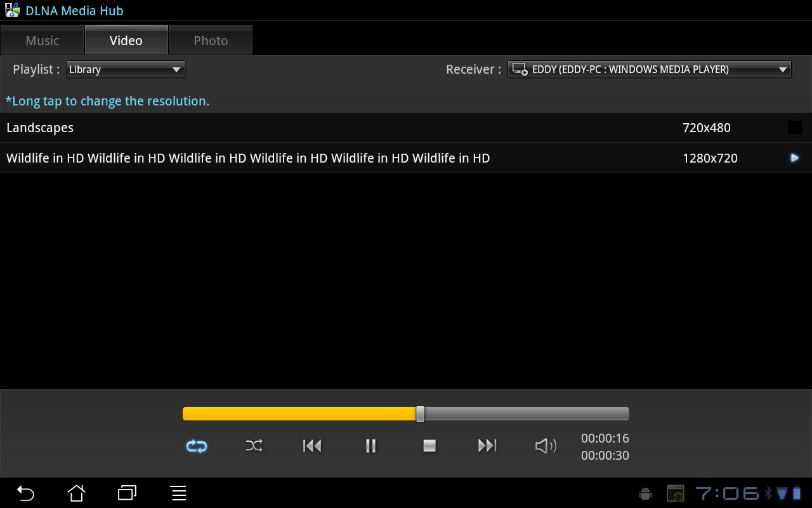The width and height of the screenshot is (812, 508).
Task: Skip to the next video
Action: point(487,446)
